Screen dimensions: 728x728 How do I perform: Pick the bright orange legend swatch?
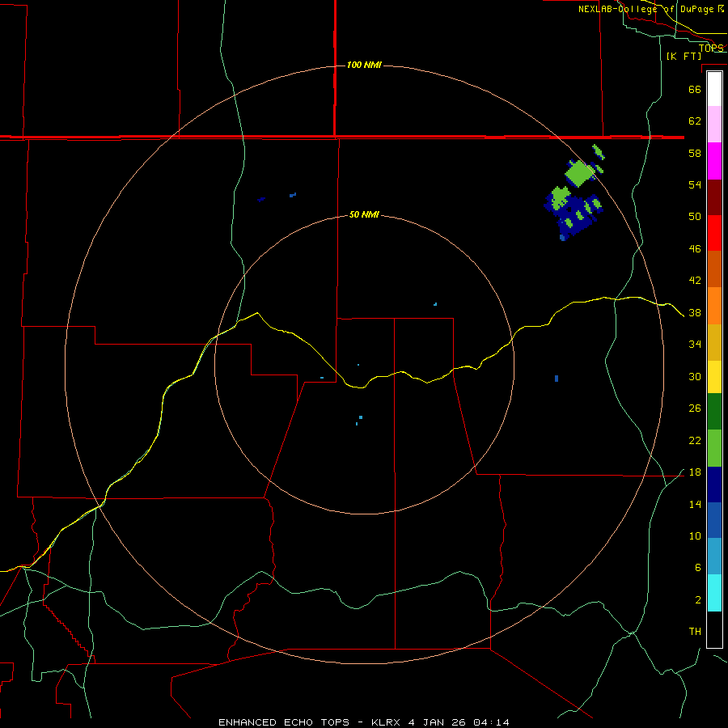point(714,306)
